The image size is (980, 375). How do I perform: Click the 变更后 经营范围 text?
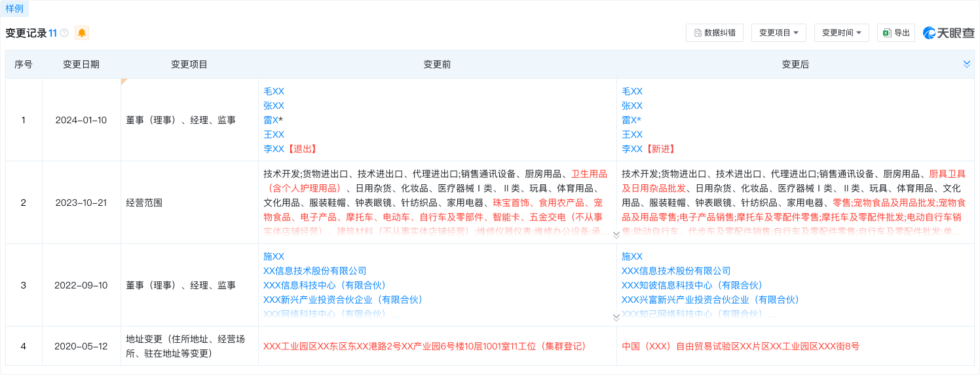(x=794, y=203)
